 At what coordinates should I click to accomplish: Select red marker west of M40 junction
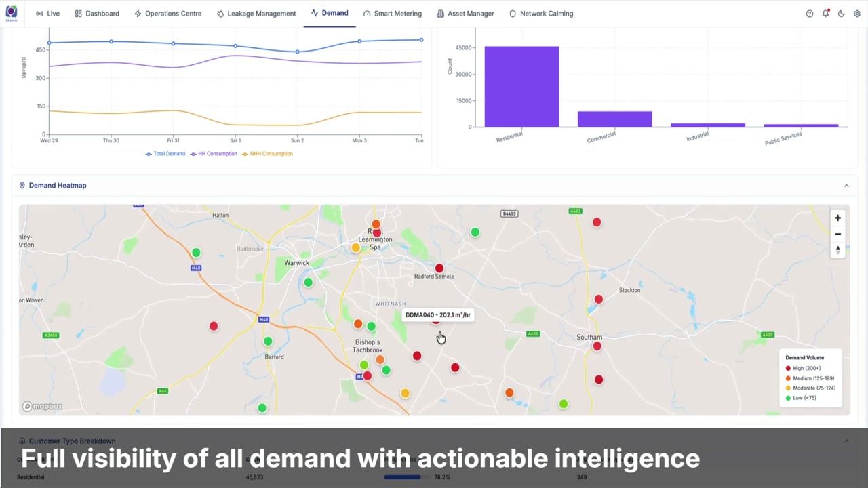point(214,326)
